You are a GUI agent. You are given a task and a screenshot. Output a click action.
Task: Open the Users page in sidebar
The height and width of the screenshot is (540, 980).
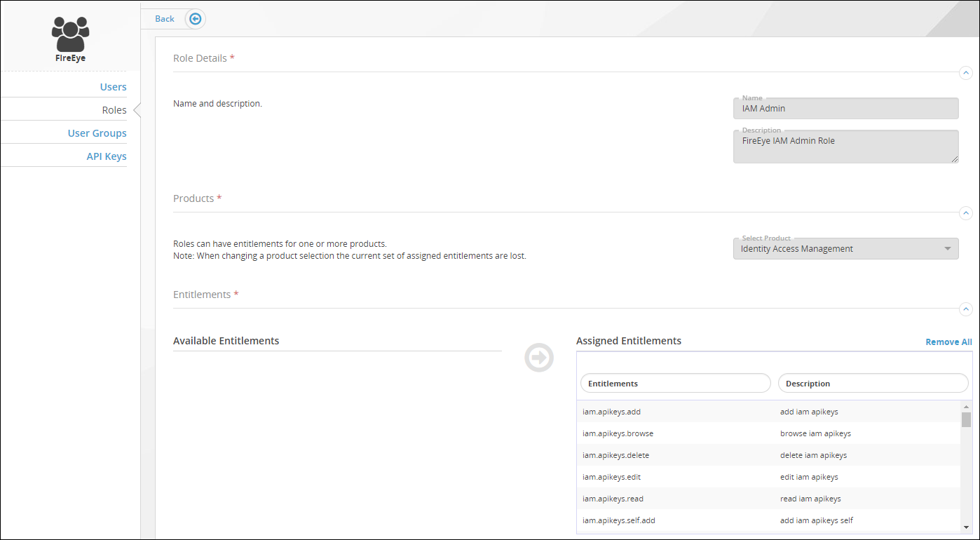(x=114, y=87)
